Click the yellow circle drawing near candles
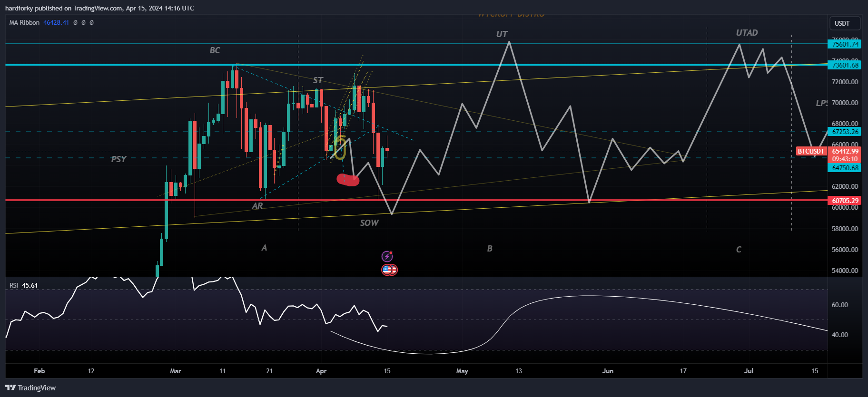Image resolution: width=868 pixels, height=397 pixels. pos(340,148)
